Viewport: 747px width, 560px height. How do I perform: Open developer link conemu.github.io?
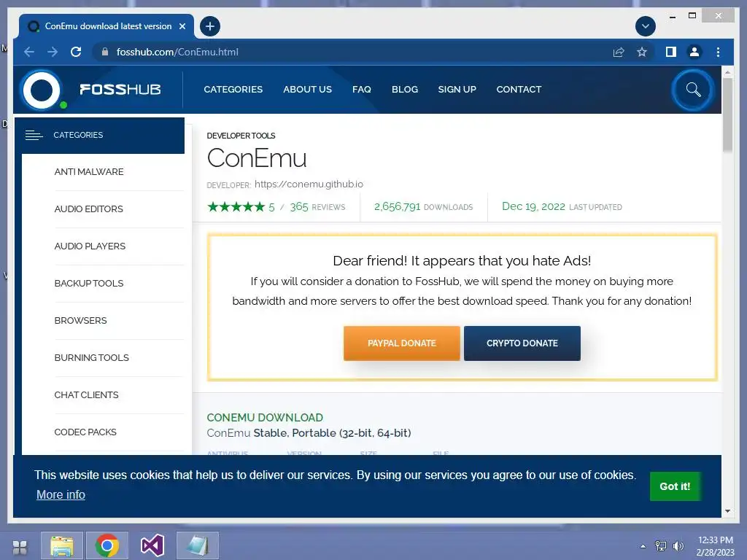[309, 184]
